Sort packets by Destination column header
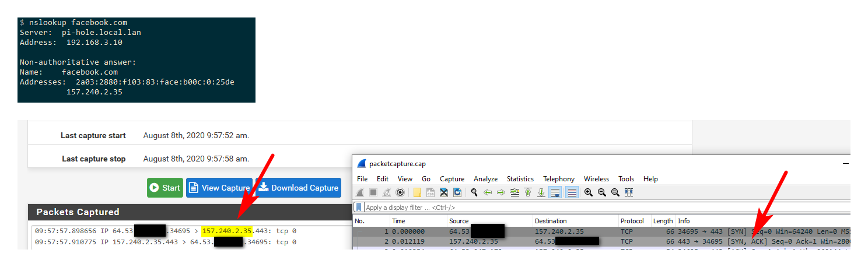Viewport: 868px width, 267px height. 576,221
